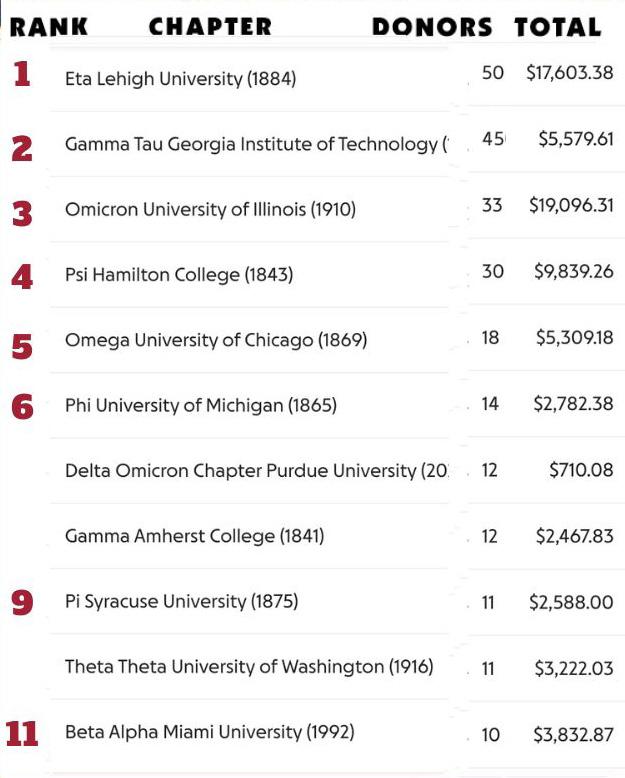Open Theta Theta University of Washington
This screenshot has width=625, height=778.
(249, 666)
